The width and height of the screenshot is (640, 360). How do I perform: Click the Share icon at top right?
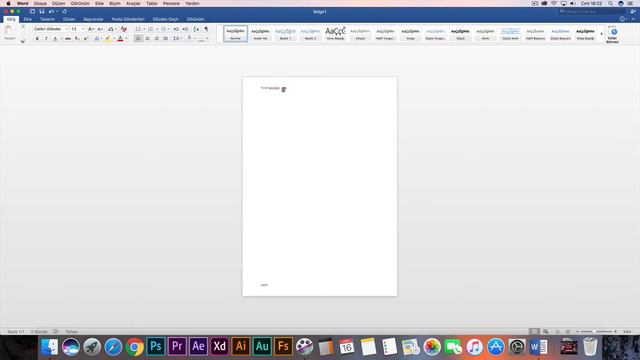coord(633,11)
